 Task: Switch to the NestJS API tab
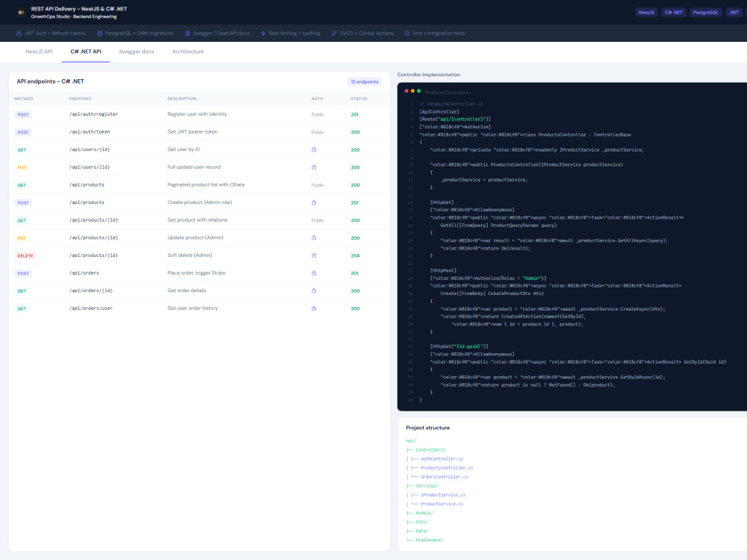point(39,52)
